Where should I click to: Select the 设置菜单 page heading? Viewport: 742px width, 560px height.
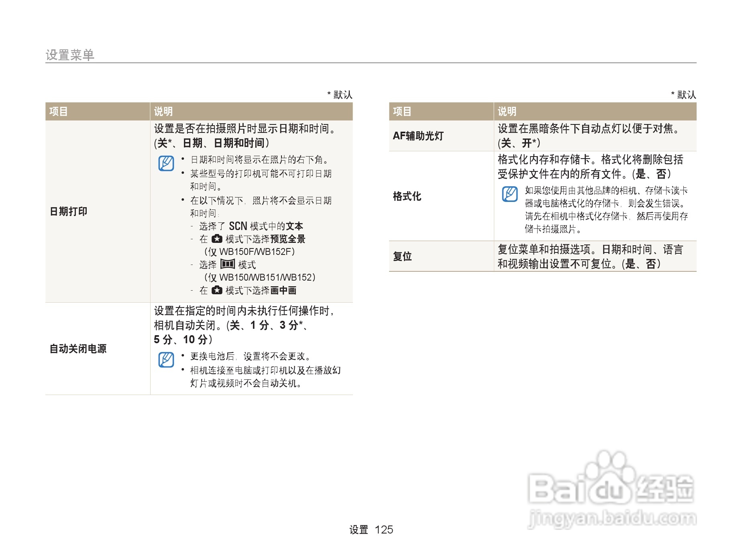70,55
